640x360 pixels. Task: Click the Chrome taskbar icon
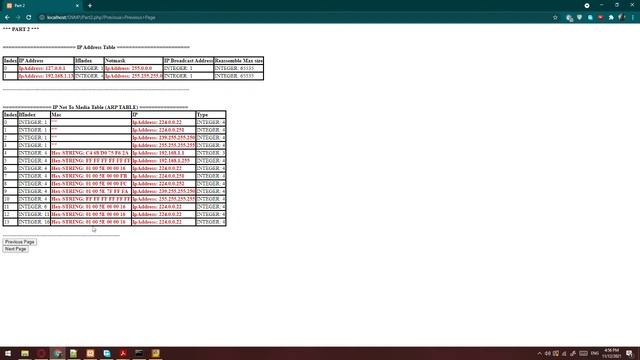[58, 353]
